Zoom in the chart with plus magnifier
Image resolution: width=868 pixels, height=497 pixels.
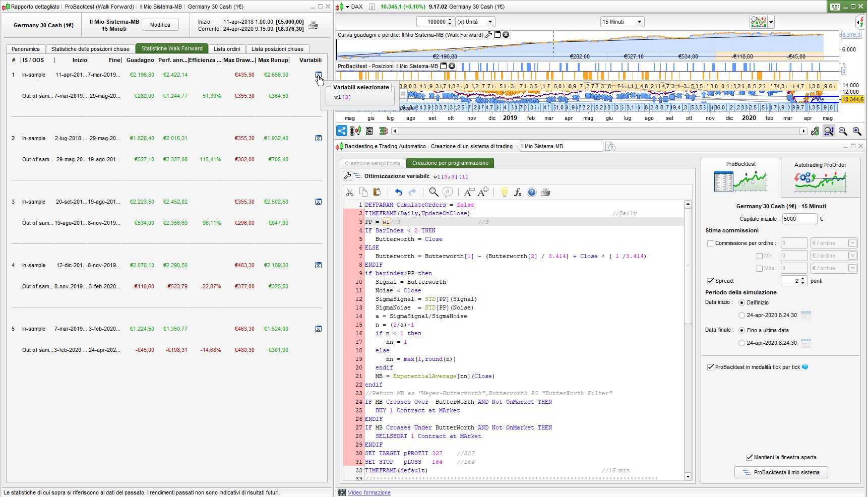tap(856, 131)
